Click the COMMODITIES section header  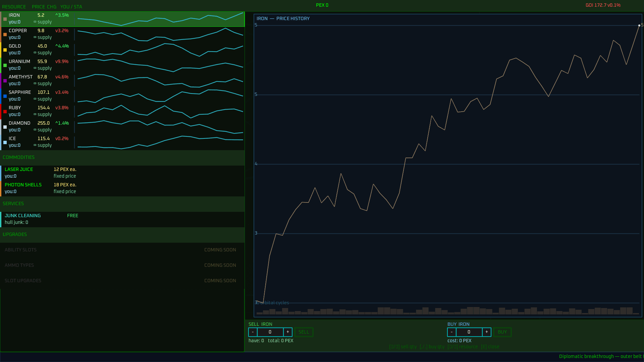pos(122,158)
